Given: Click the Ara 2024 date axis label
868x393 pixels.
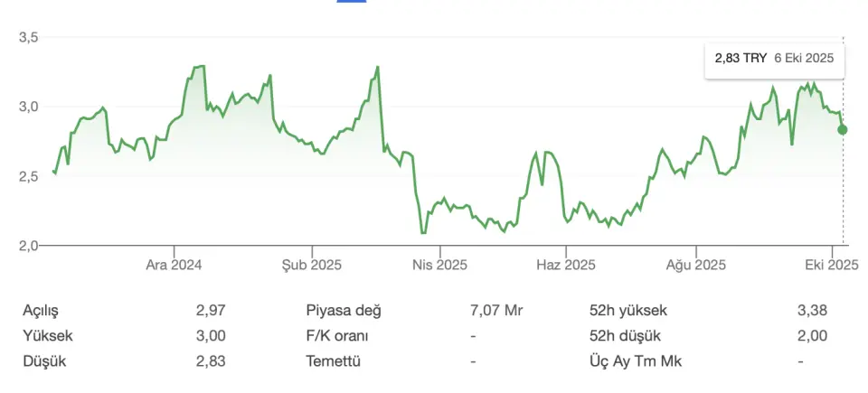Looking at the screenshot, I should pyautogui.click(x=174, y=265).
